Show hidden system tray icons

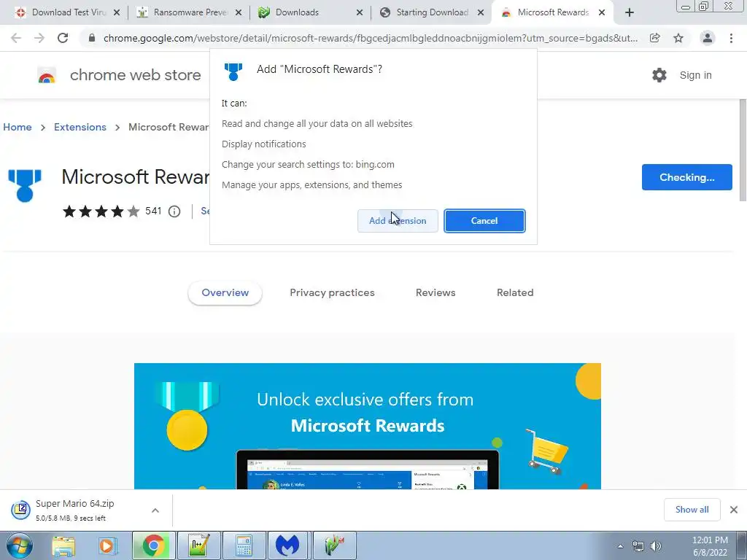[620, 546]
